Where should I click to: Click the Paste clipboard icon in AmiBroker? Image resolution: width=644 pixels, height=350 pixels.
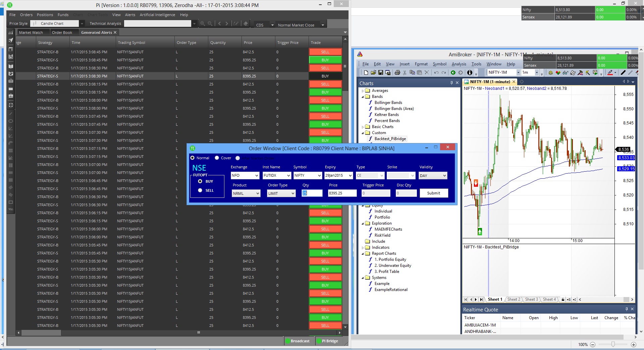tap(419, 72)
